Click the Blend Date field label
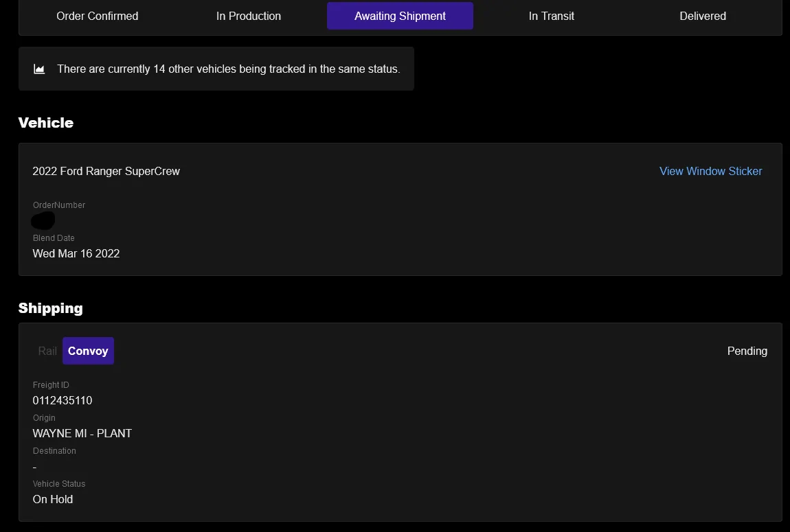The width and height of the screenshot is (790, 532). (54, 238)
